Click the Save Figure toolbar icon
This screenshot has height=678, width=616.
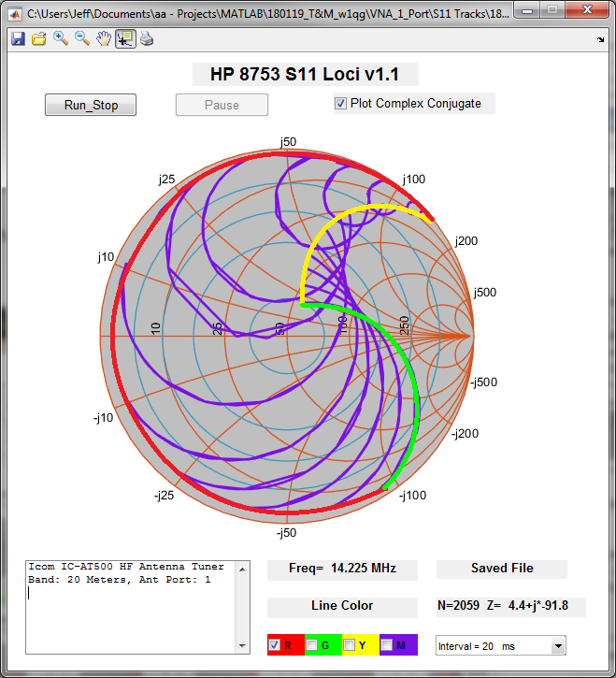18,39
